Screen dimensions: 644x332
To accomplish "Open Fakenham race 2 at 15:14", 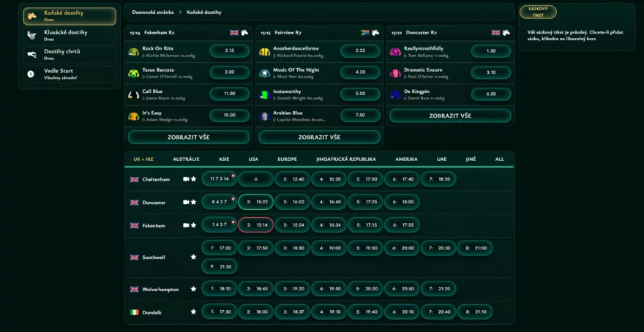I will tap(255, 225).
